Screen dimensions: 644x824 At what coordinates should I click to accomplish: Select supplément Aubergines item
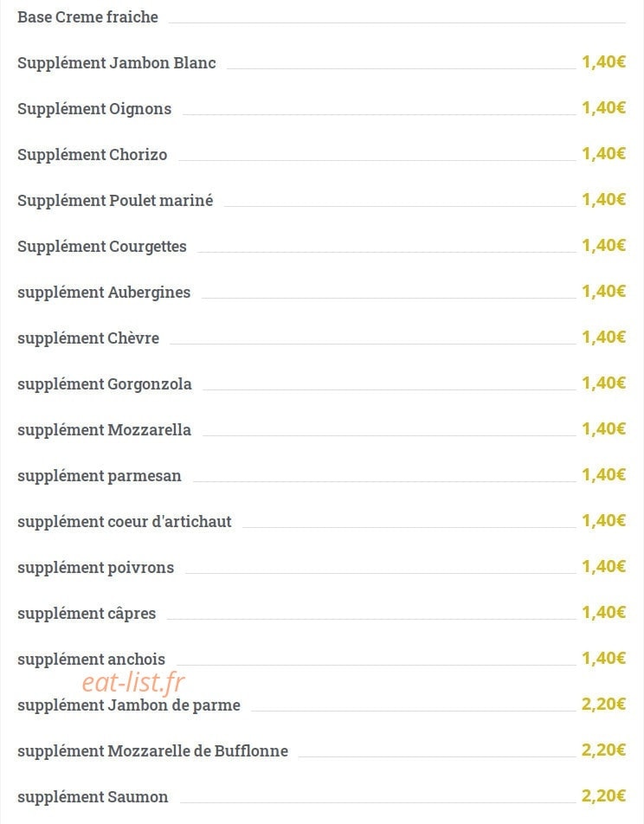104,293
